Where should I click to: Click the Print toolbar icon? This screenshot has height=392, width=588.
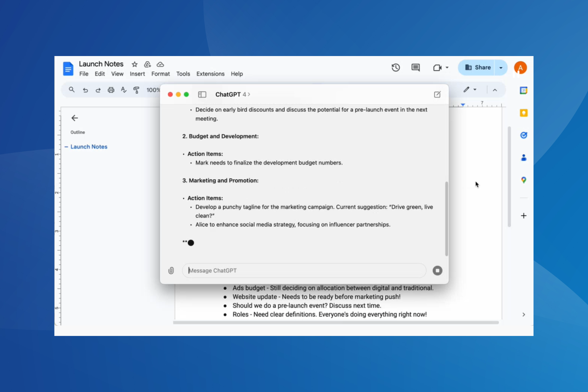[x=111, y=90]
